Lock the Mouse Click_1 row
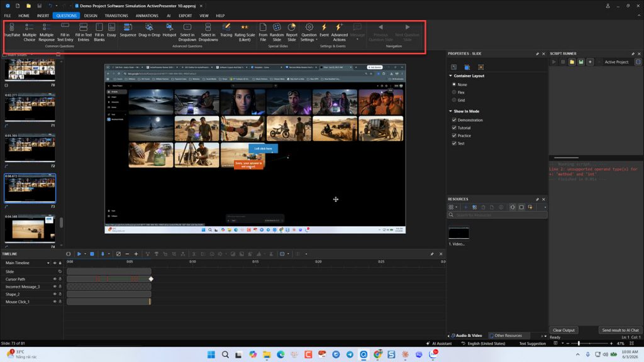The width and height of the screenshot is (644, 362). tap(60, 302)
